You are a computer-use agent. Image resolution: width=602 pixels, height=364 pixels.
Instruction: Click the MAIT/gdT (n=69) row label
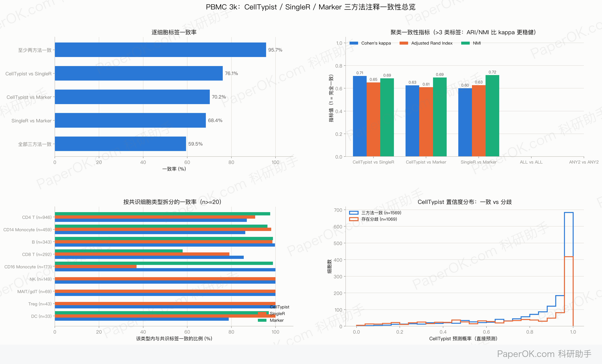[x=34, y=291]
